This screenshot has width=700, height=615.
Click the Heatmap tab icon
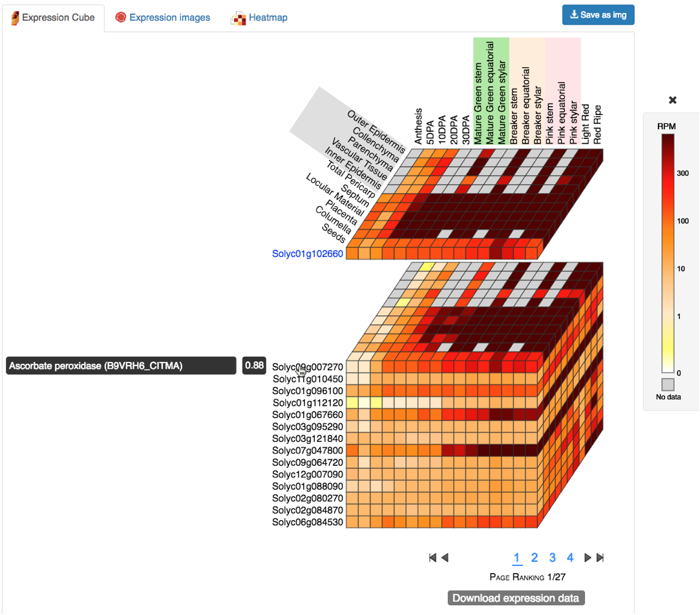pos(239,18)
